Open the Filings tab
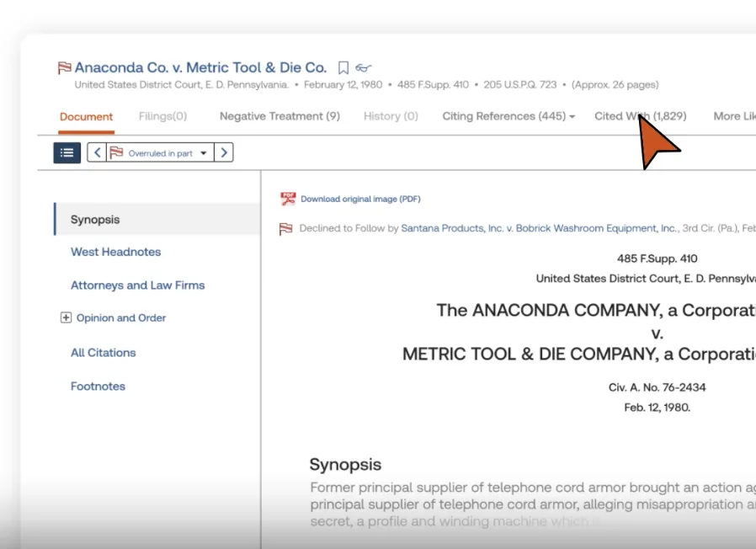This screenshot has width=756, height=549. click(x=162, y=116)
